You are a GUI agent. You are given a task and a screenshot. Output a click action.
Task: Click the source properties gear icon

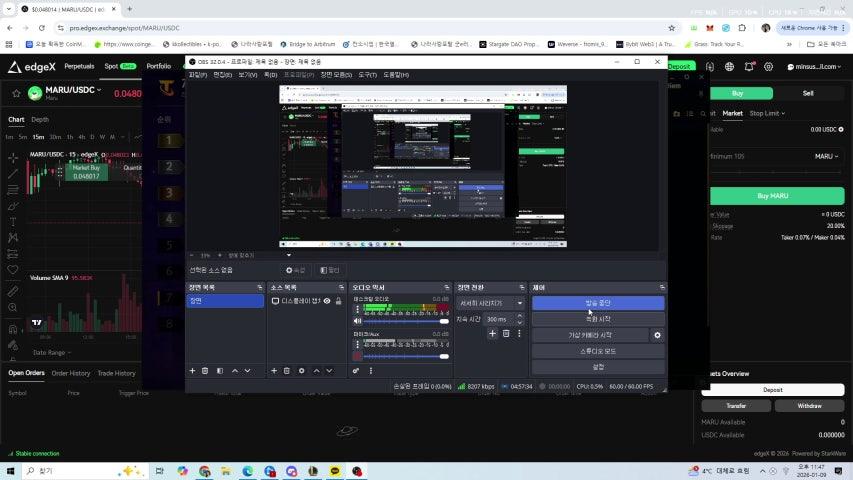(x=302, y=371)
